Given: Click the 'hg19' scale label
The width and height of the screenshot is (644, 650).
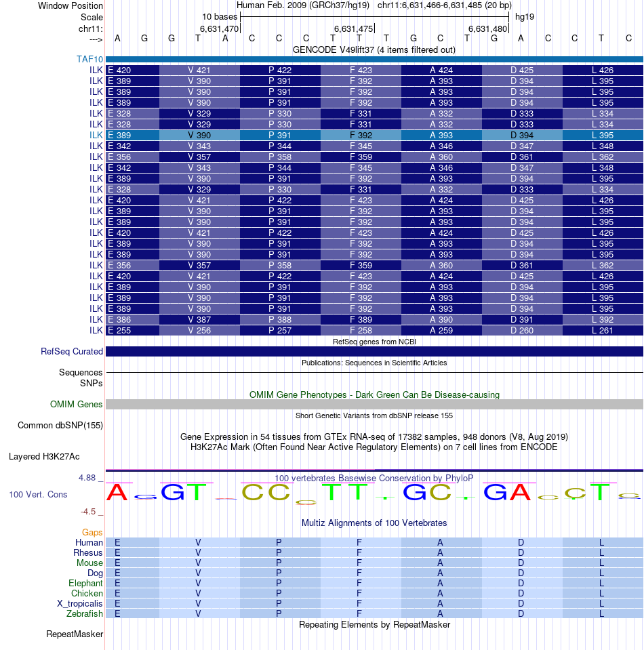Looking at the screenshot, I should tap(525, 17).
